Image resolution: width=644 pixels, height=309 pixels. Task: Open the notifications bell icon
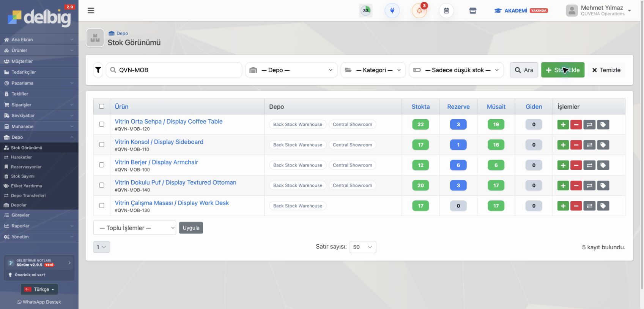(x=419, y=11)
